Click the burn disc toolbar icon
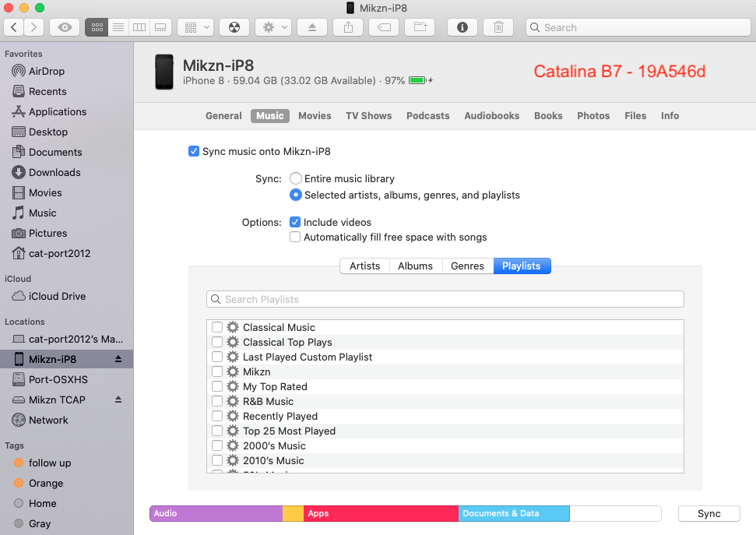 [x=234, y=27]
